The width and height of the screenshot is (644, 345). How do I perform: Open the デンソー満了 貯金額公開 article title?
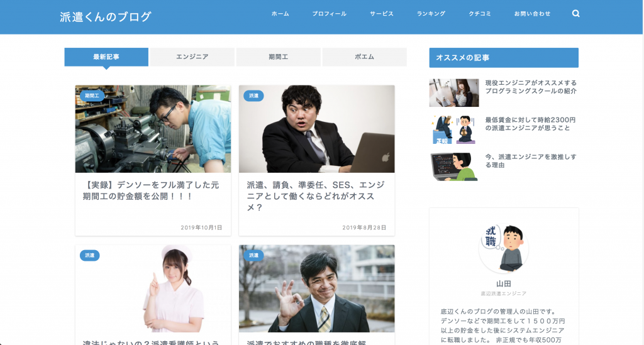click(x=153, y=190)
